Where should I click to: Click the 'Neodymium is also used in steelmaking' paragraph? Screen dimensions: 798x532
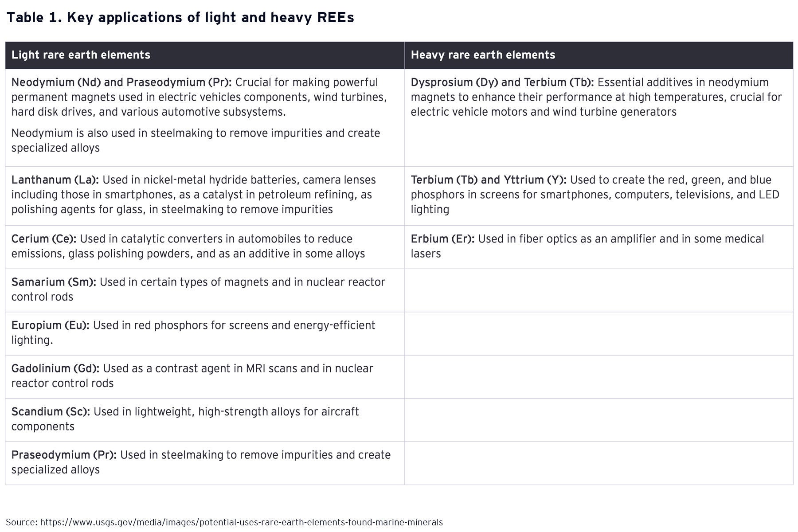196,140
